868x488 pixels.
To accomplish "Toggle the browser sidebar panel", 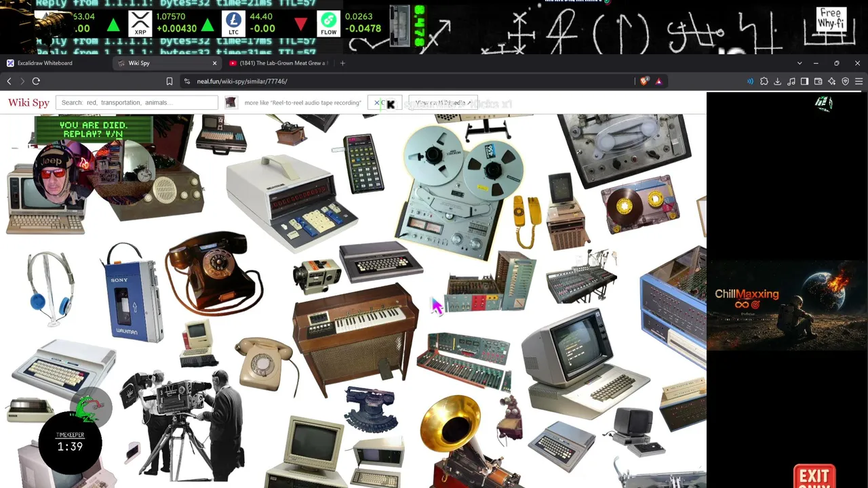I will [x=805, y=81].
